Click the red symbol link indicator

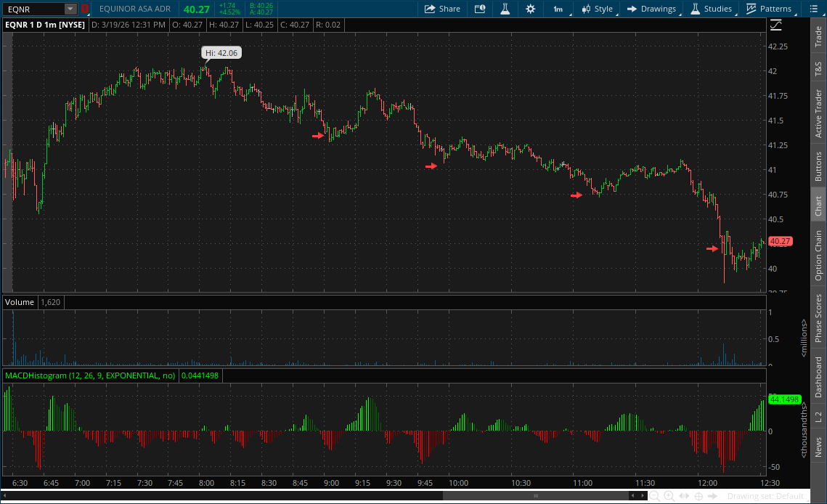click(x=84, y=9)
